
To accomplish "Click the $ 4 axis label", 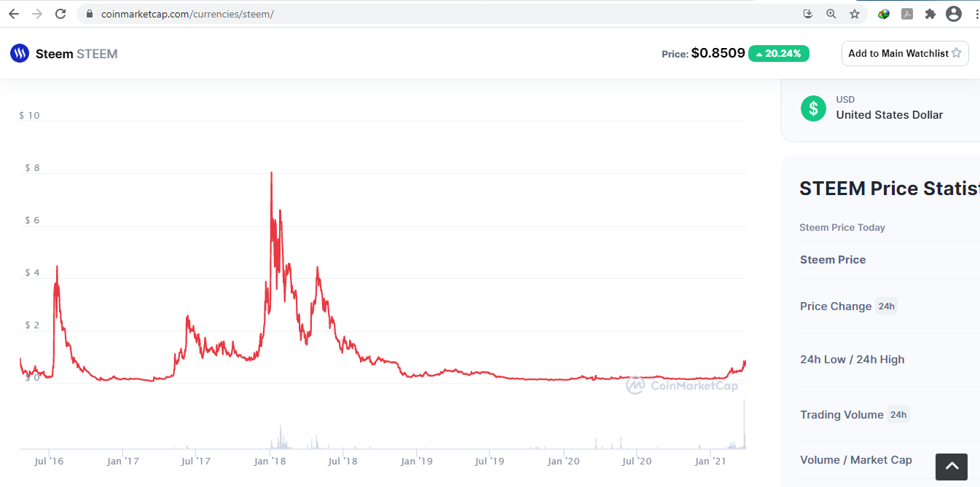I will [32, 273].
